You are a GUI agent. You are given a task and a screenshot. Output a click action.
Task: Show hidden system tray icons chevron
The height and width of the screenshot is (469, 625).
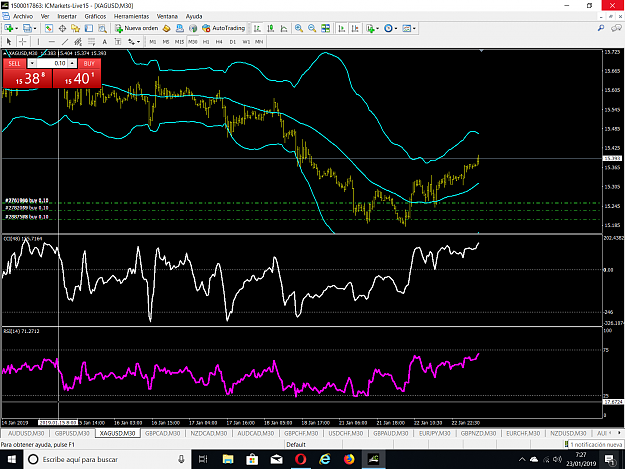tap(522, 459)
